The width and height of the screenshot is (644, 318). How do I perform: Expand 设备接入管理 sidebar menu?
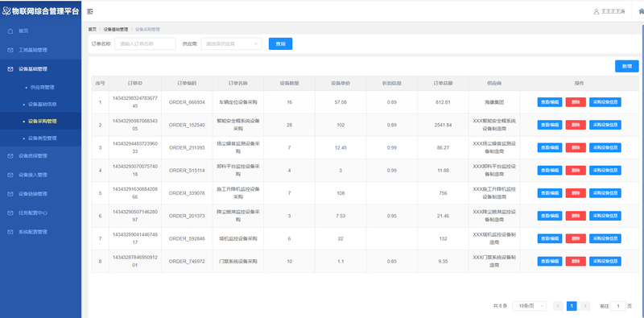41,175
